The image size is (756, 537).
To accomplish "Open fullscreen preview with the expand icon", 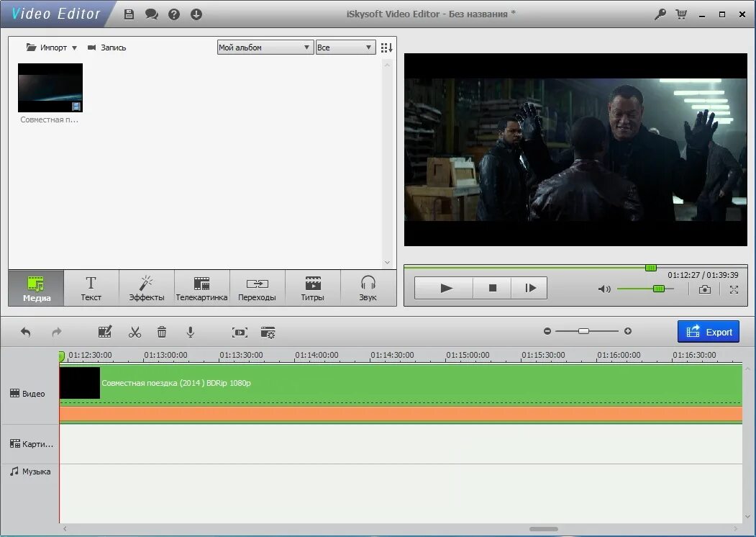I will pyautogui.click(x=734, y=289).
